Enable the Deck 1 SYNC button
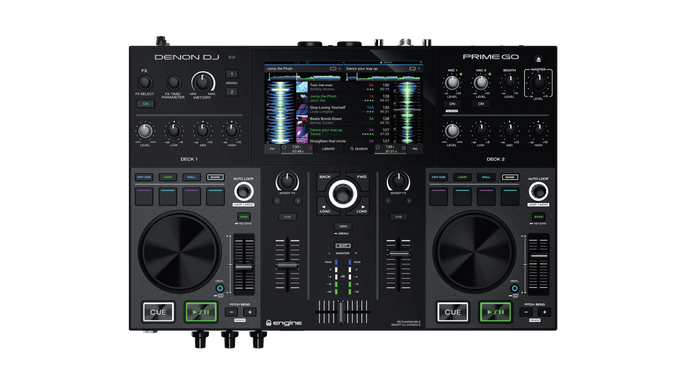This screenshot has width=686, height=385. (244, 217)
